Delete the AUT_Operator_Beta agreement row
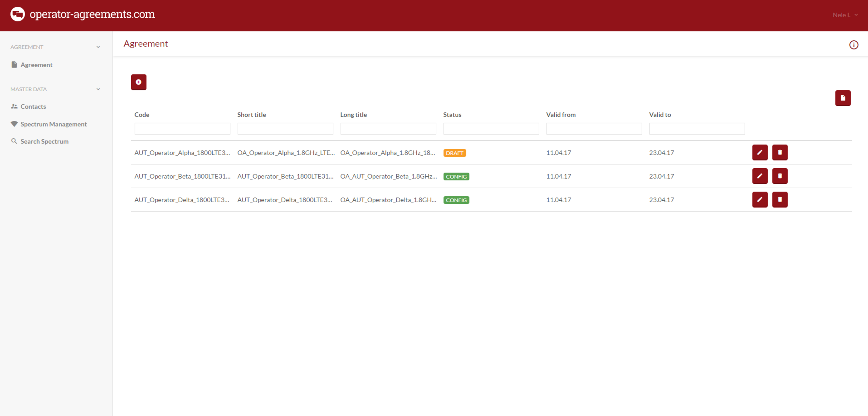 click(779, 176)
